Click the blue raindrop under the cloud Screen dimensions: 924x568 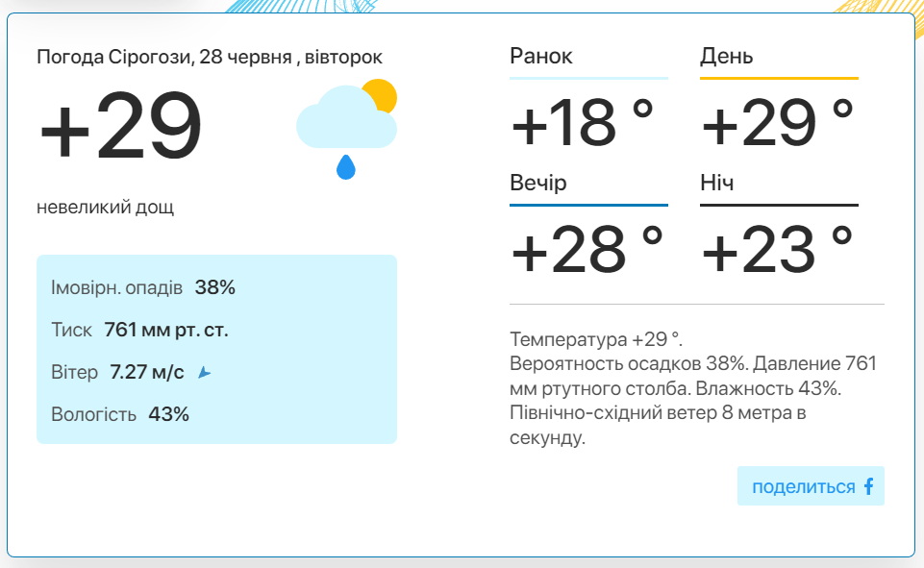click(346, 166)
